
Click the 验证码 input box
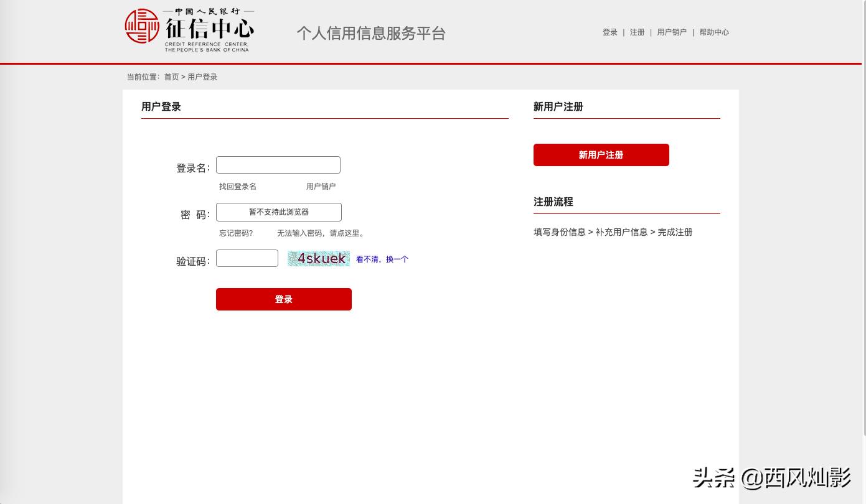[247, 258]
